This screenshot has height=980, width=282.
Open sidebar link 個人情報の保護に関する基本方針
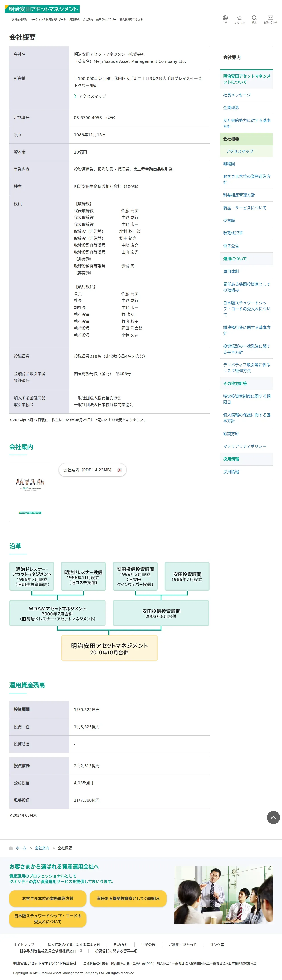pyautogui.click(x=246, y=418)
